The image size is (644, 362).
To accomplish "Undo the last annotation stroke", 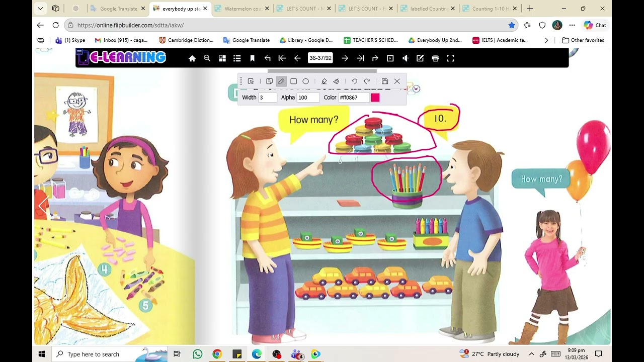I will [354, 81].
